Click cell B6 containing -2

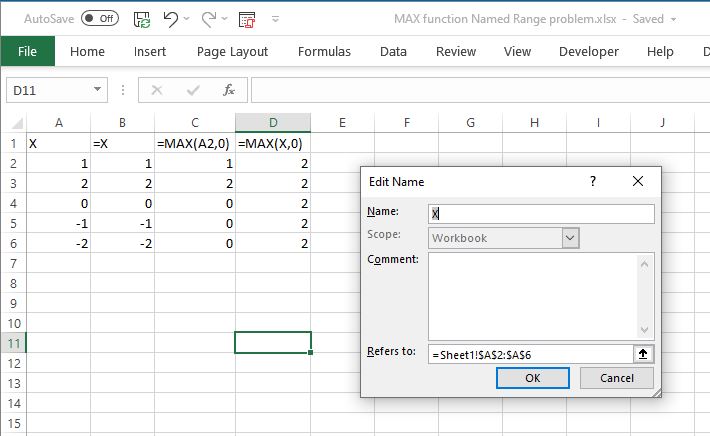tap(122, 244)
